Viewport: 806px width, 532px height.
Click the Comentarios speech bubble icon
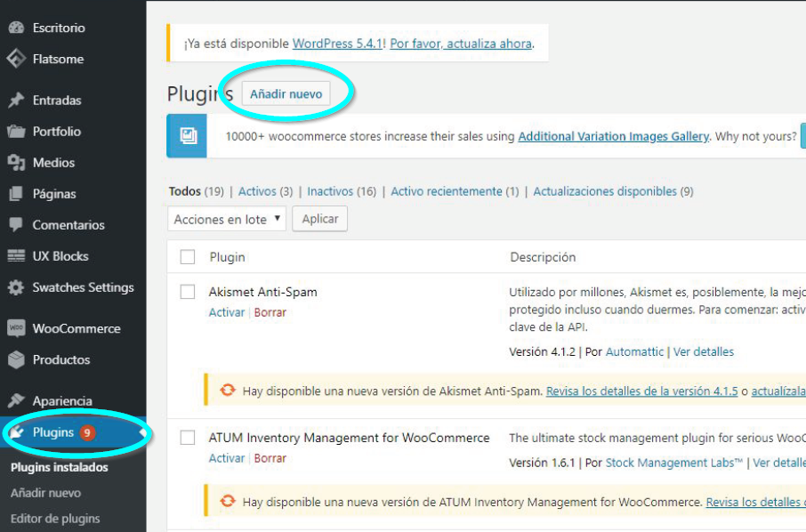[x=16, y=225]
